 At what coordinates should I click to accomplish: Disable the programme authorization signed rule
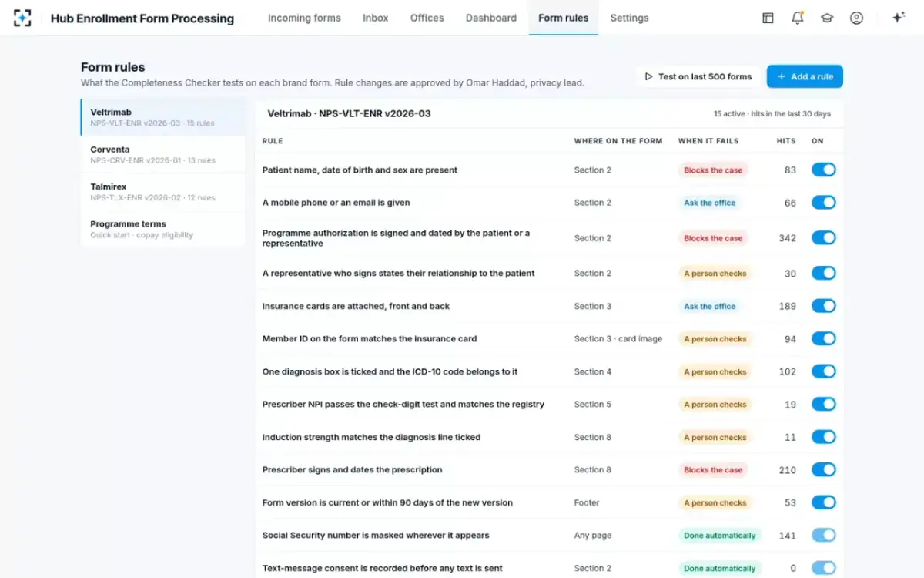pyautogui.click(x=823, y=238)
